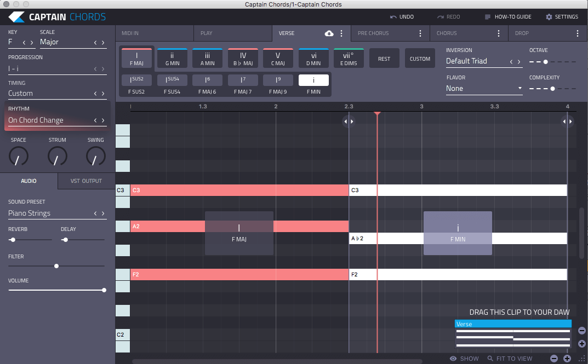Viewport: 588px width, 364px height.
Task: Click next scale arrow
Action: [103, 43]
